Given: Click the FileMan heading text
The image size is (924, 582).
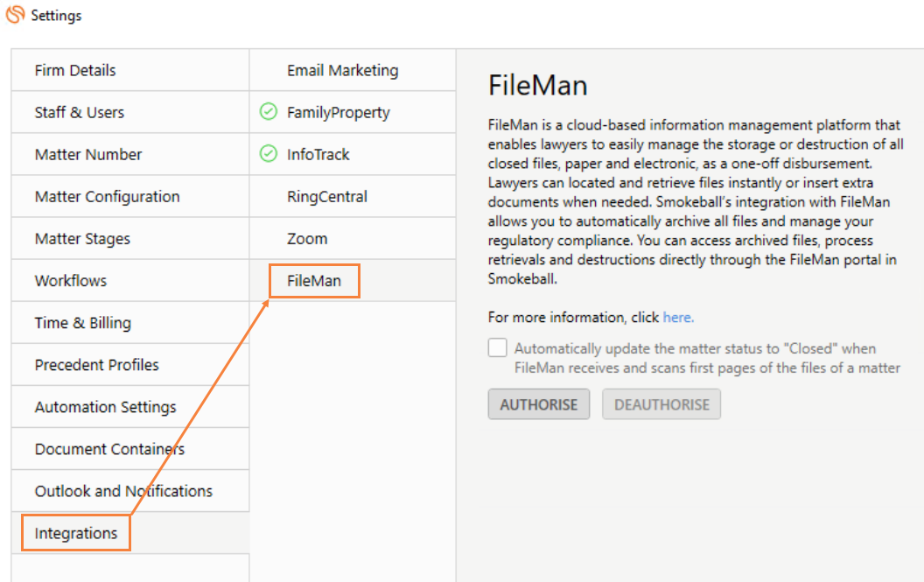Looking at the screenshot, I should tap(537, 86).
